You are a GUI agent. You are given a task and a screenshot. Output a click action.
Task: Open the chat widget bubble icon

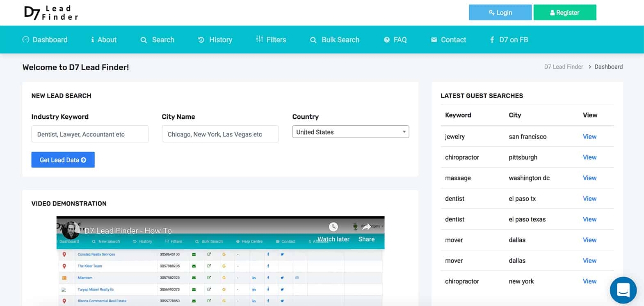623,290
